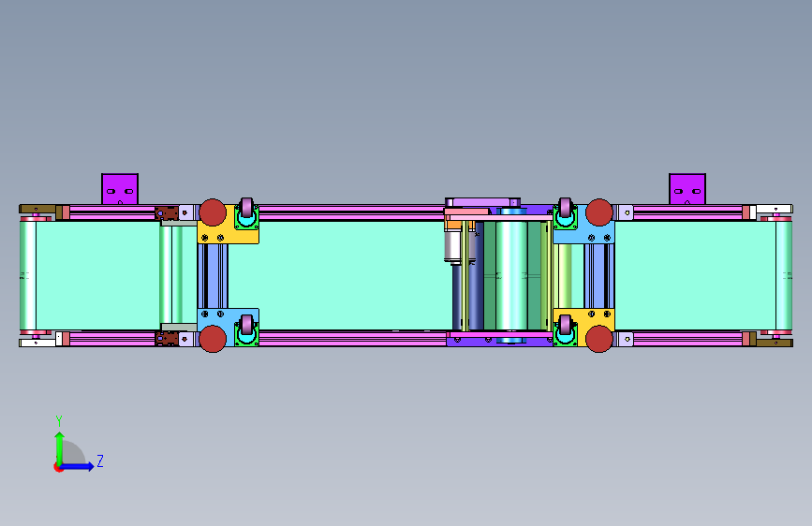Select the long middle conveyor belt surface
The height and width of the screenshot is (526, 812).
pos(340,276)
